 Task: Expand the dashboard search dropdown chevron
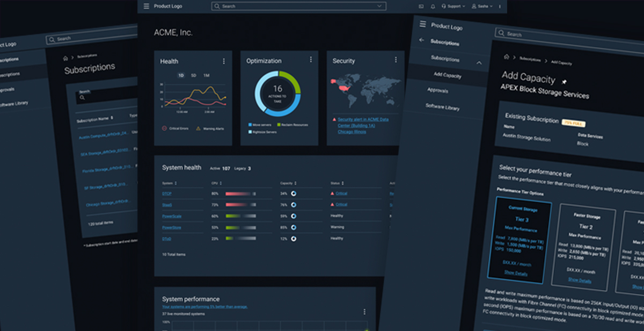(379, 6)
